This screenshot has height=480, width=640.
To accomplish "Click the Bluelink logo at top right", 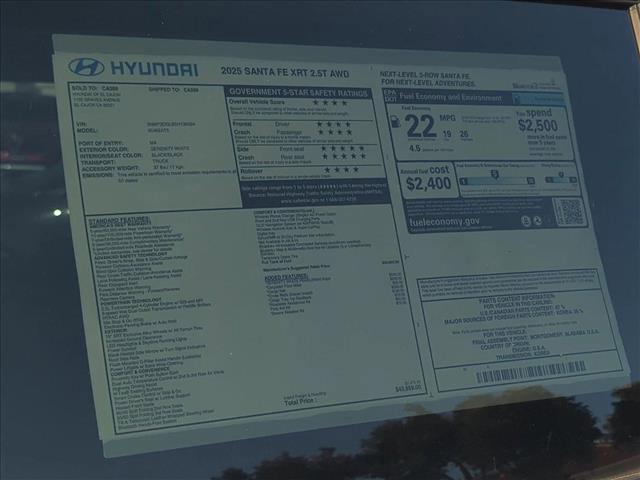I will 537,84.
